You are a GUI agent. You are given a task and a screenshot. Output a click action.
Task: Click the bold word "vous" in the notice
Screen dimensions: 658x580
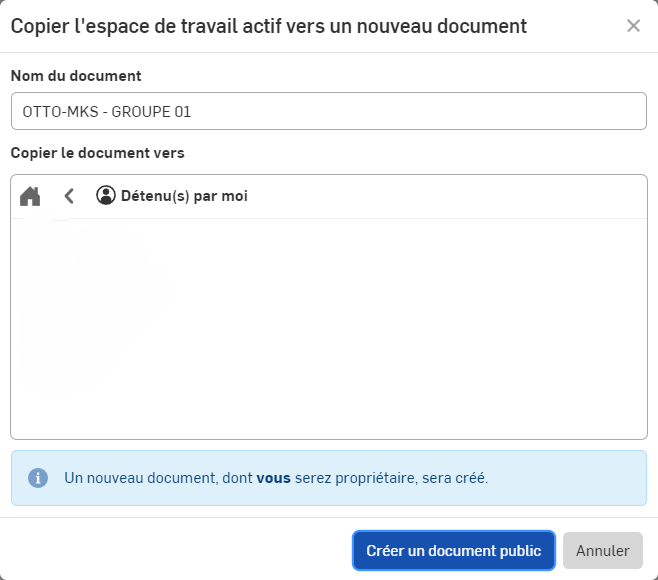pos(273,478)
